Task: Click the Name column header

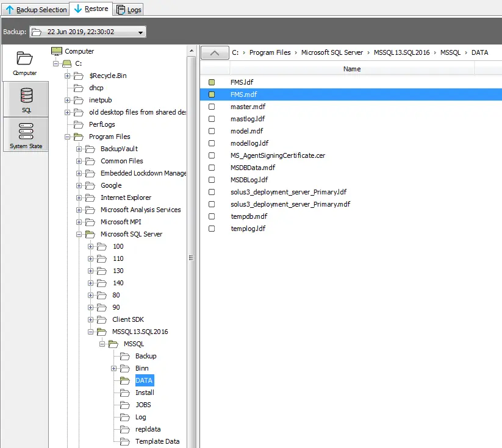Action: click(x=352, y=69)
